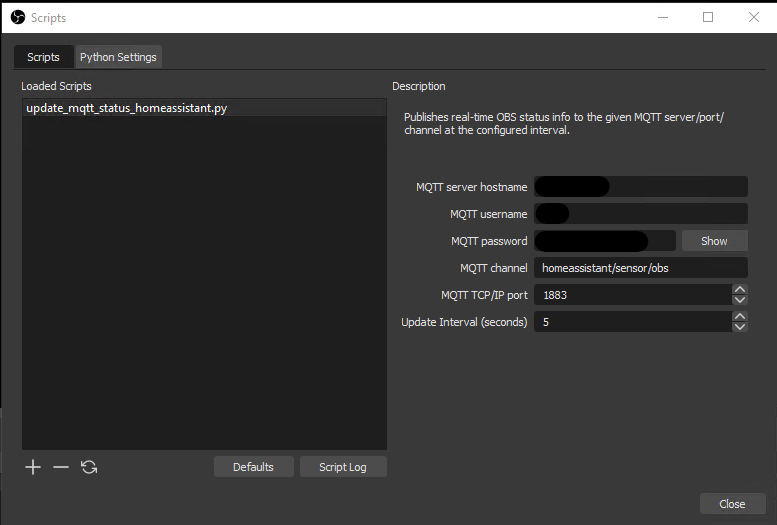Select the Scripts tab
Image resolution: width=777 pixels, height=525 pixels.
43,57
